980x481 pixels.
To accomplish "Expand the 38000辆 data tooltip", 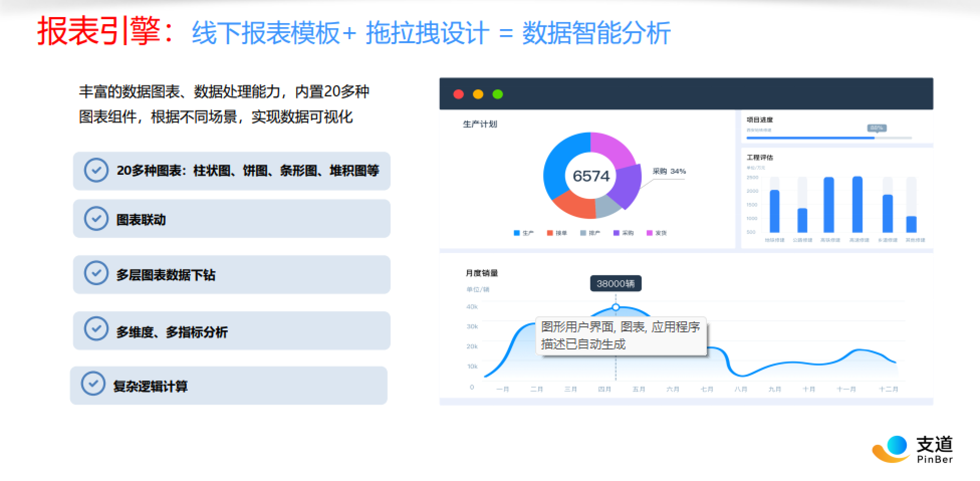I will 616,284.
